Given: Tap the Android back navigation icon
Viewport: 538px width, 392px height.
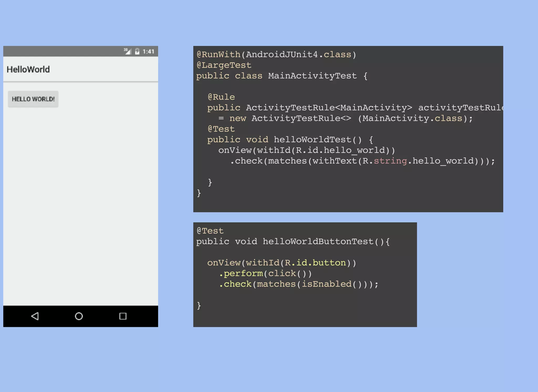Looking at the screenshot, I should 35,316.
